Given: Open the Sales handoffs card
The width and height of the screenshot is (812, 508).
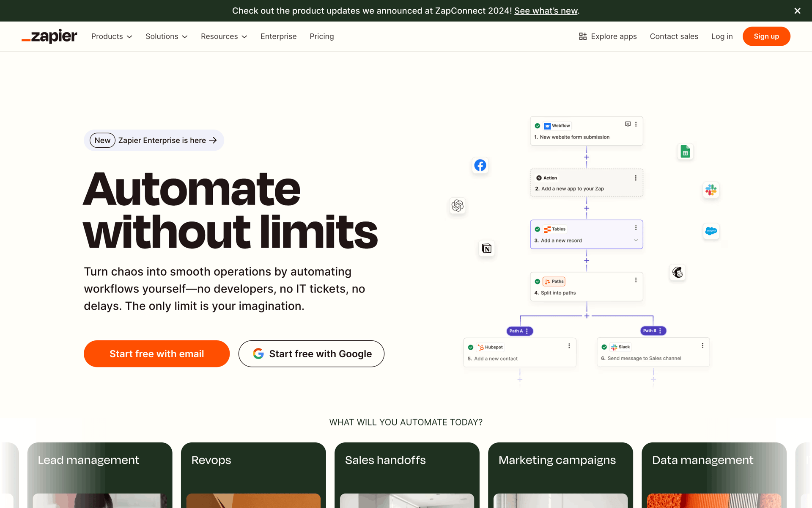Looking at the screenshot, I should (x=407, y=475).
